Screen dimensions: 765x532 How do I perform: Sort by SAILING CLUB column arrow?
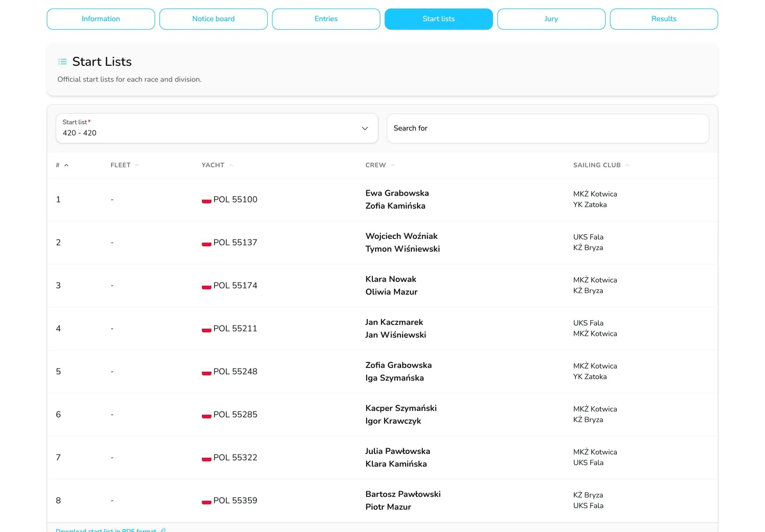click(627, 165)
